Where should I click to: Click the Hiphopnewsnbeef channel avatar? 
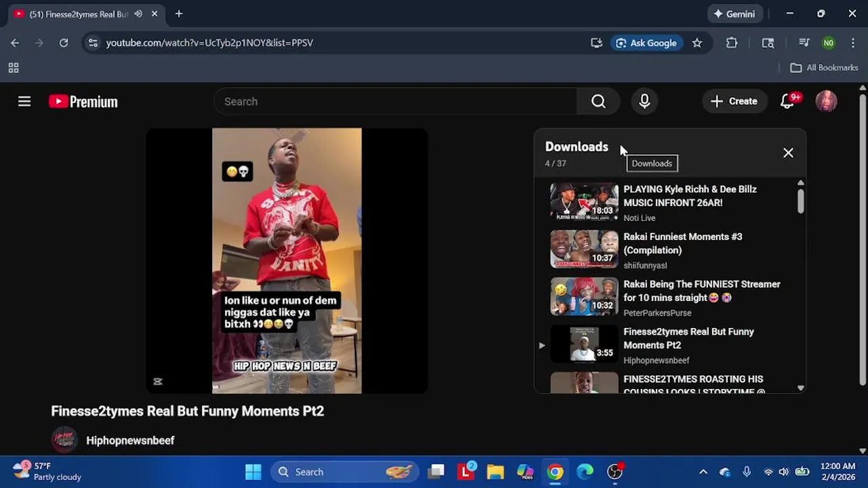click(64, 441)
